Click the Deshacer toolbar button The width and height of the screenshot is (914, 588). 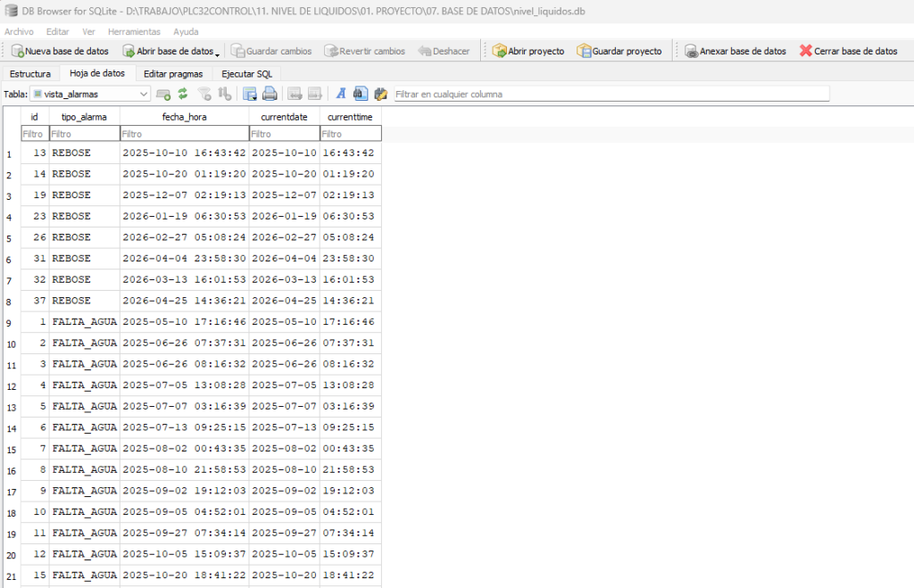click(x=444, y=51)
